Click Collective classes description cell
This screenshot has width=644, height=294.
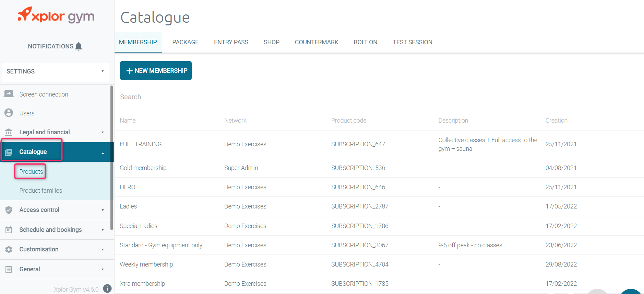pyautogui.click(x=488, y=144)
